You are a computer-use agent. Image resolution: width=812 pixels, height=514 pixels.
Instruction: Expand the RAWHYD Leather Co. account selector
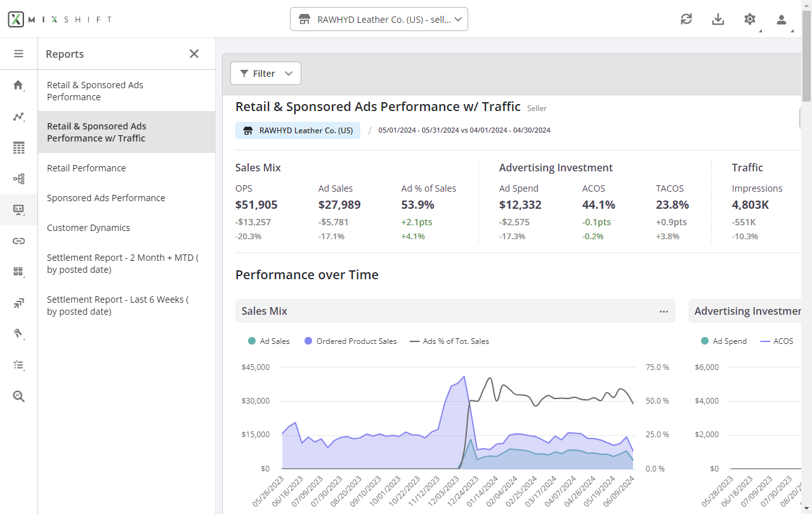click(379, 19)
